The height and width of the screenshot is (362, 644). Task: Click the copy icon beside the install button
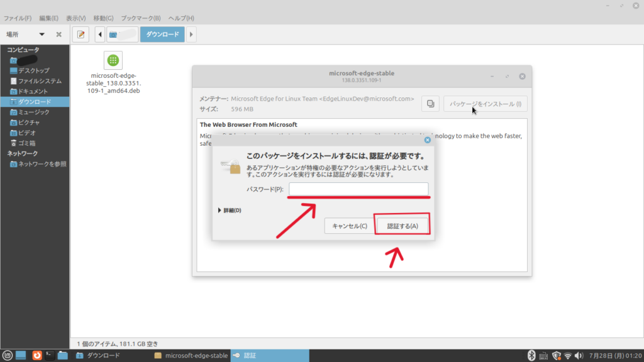(x=430, y=104)
